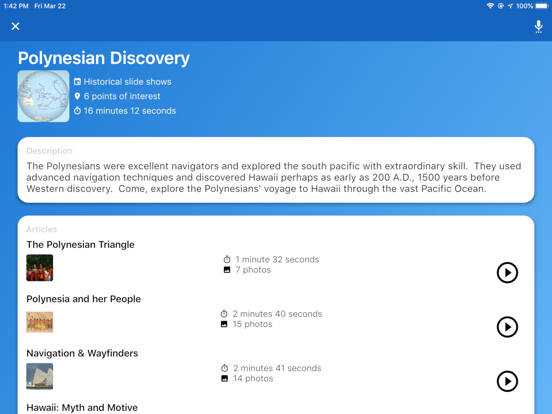Viewport: 552px width, 414px height.
Task: Select 'Hawaii: Myth and Motive' title
Action: [x=82, y=407]
